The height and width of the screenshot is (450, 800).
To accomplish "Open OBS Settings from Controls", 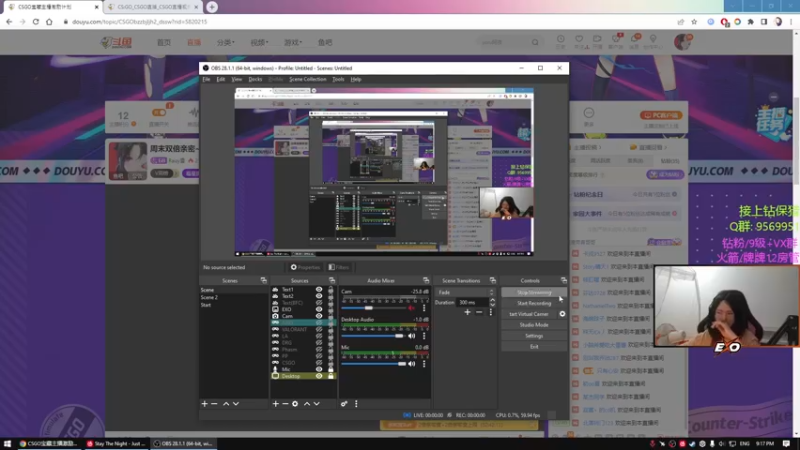I will [534, 336].
